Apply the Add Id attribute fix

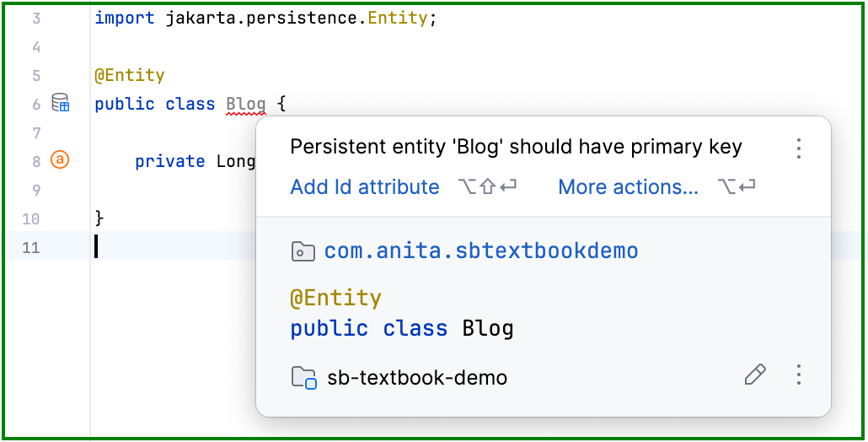pos(365,187)
